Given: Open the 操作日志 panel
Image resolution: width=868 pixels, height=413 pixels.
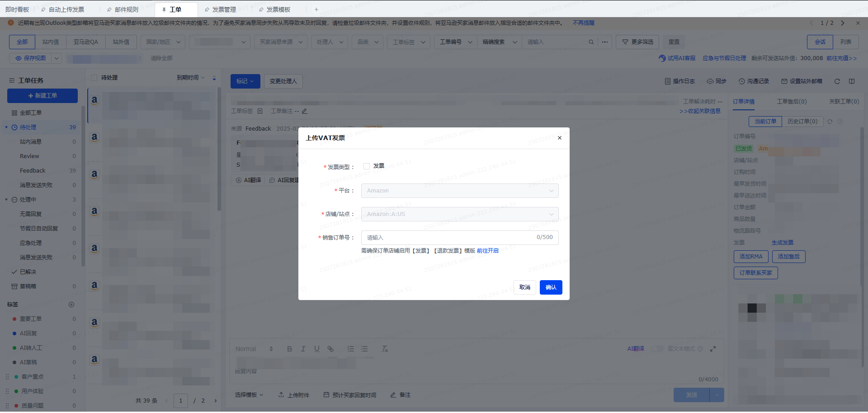Looking at the screenshot, I should tap(680, 81).
